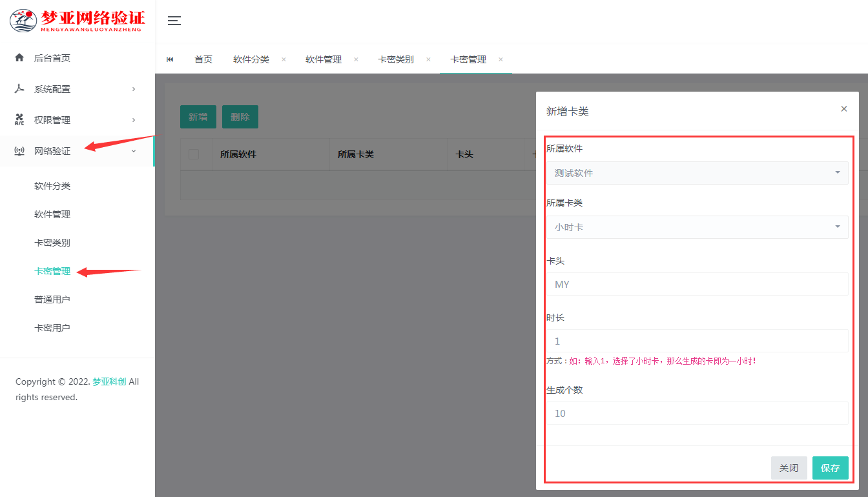Click the hamburger menu icon in top bar
Screen dimensions: 868x497
coord(174,21)
